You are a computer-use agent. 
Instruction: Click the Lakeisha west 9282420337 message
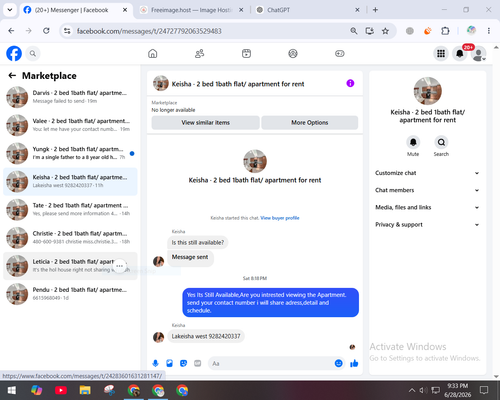(x=206, y=336)
